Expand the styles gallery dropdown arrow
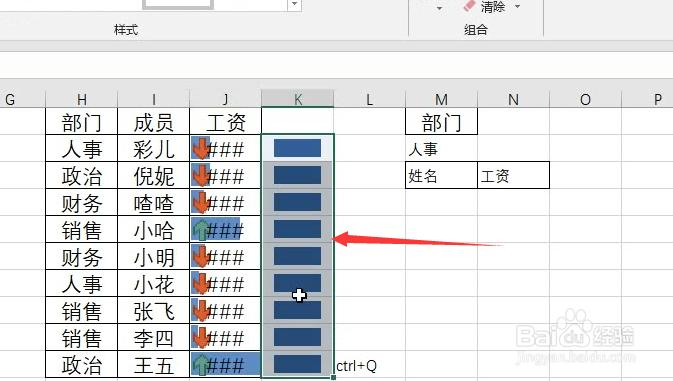 (294, 4)
